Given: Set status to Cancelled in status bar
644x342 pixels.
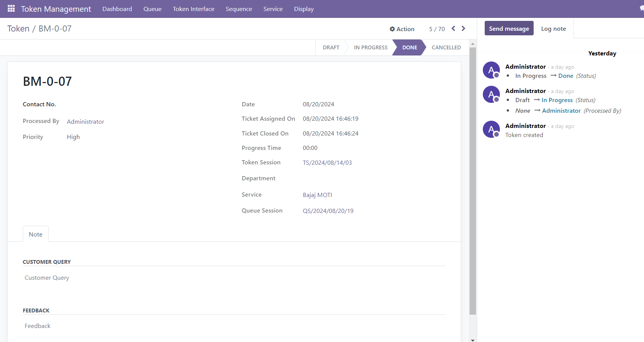Looking at the screenshot, I should point(446,47).
